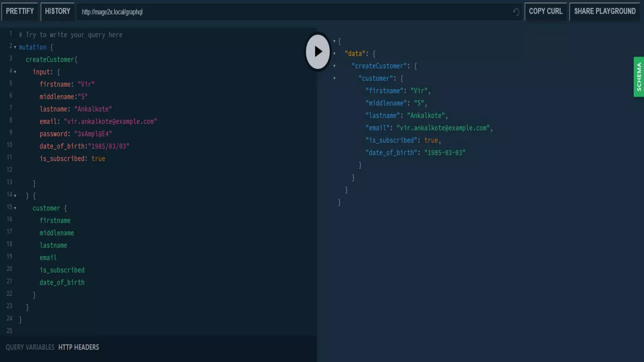Screen dimensions: 644x362
Task: Click the firstname value "Vir" in query
Action: (x=86, y=84)
